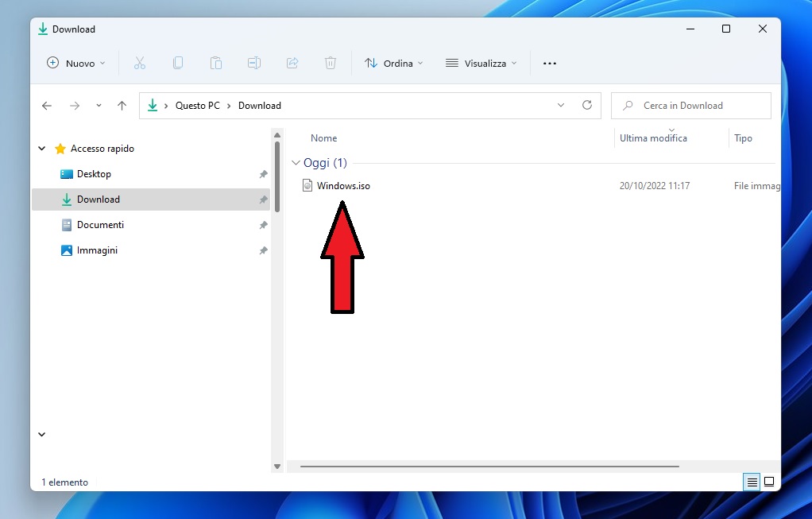
Task: Open the Nuovo dropdown menu
Action: [75, 64]
